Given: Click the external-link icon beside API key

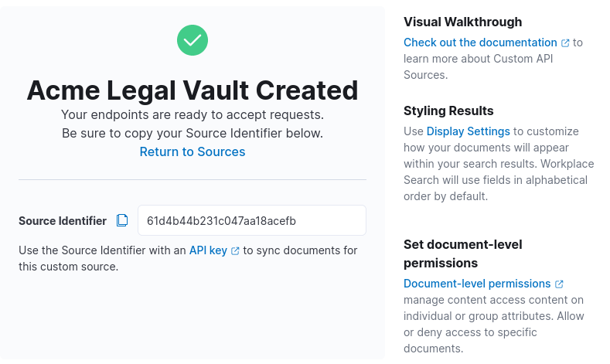Looking at the screenshot, I should pyautogui.click(x=235, y=251).
